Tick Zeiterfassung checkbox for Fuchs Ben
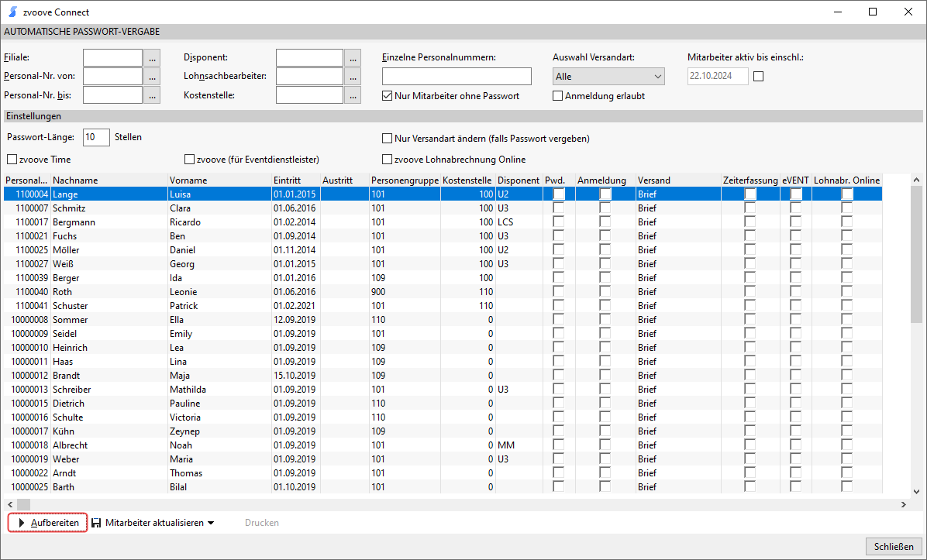This screenshot has width=927, height=560. click(750, 235)
